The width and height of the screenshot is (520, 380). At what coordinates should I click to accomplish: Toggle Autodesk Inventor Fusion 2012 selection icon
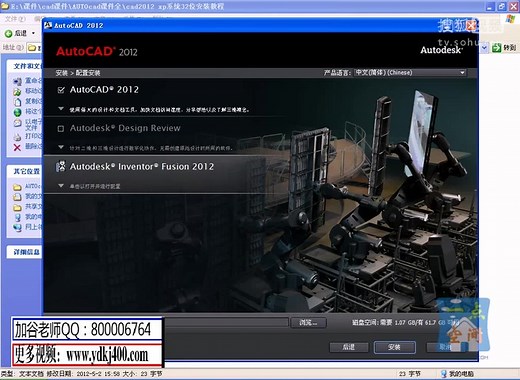(61, 166)
